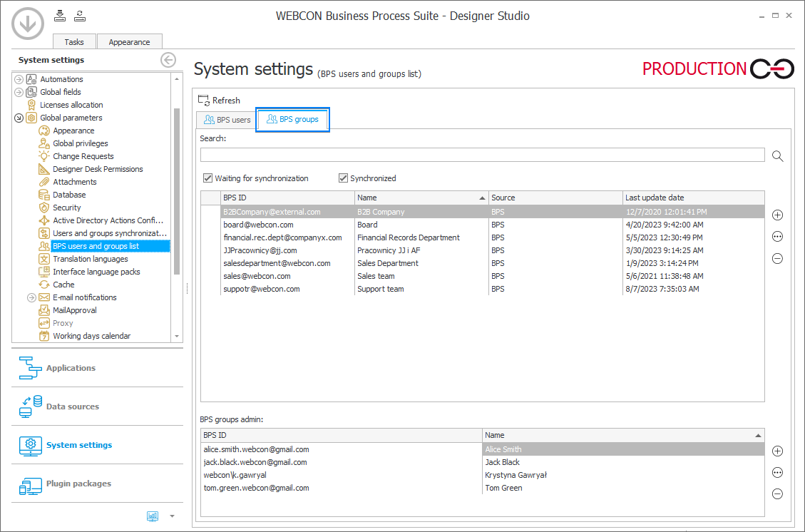Click the Database cylinder icon
The height and width of the screenshot is (532, 805).
point(44,195)
